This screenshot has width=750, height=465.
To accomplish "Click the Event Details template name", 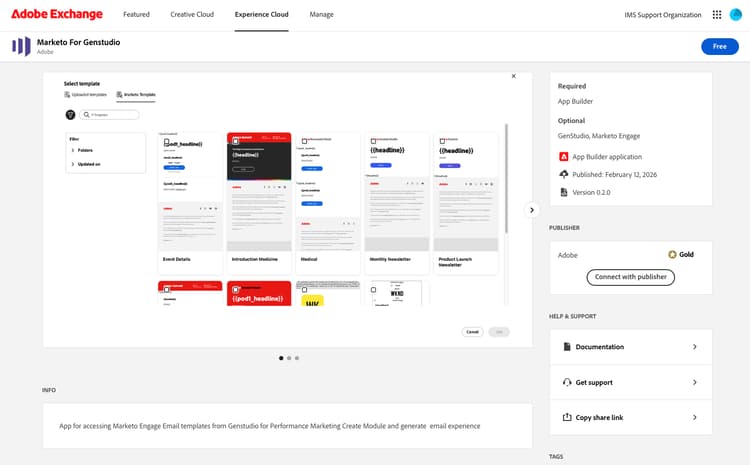I will tap(176, 259).
